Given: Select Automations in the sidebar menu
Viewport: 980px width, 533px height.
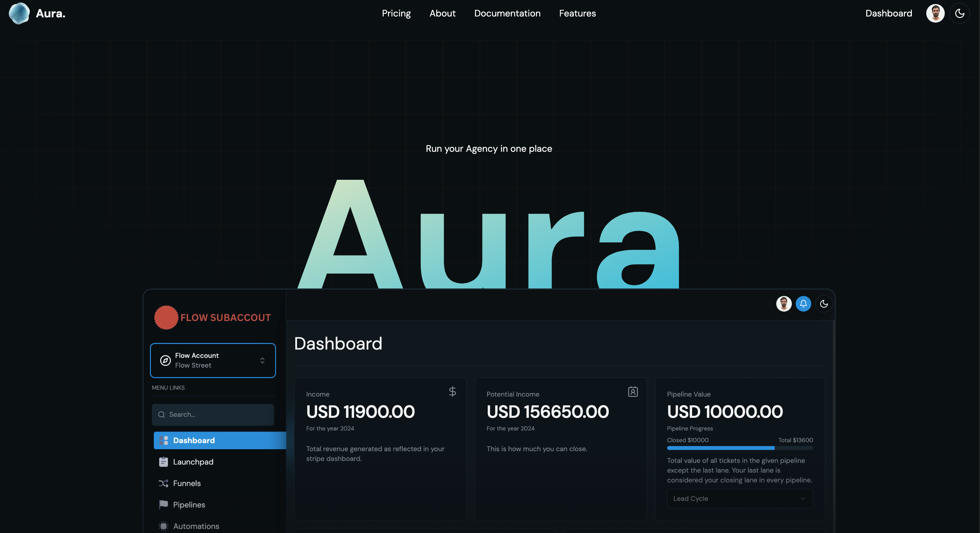Looking at the screenshot, I should pyautogui.click(x=196, y=526).
